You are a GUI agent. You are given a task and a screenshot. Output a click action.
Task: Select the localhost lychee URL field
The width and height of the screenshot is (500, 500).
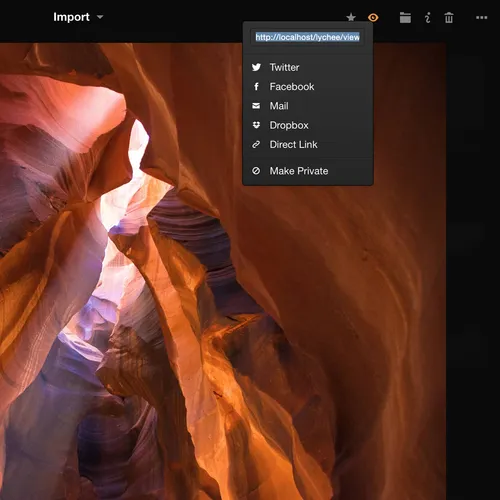point(307,37)
